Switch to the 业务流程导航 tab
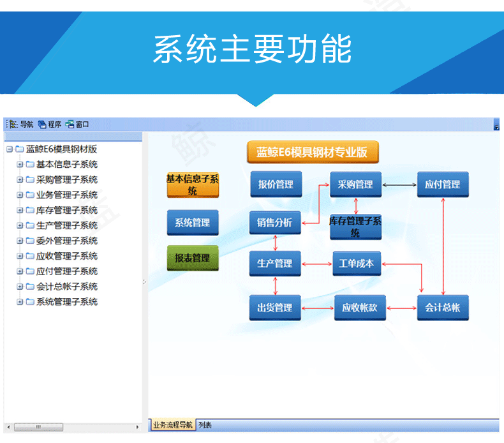504x443 pixels. click(173, 425)
